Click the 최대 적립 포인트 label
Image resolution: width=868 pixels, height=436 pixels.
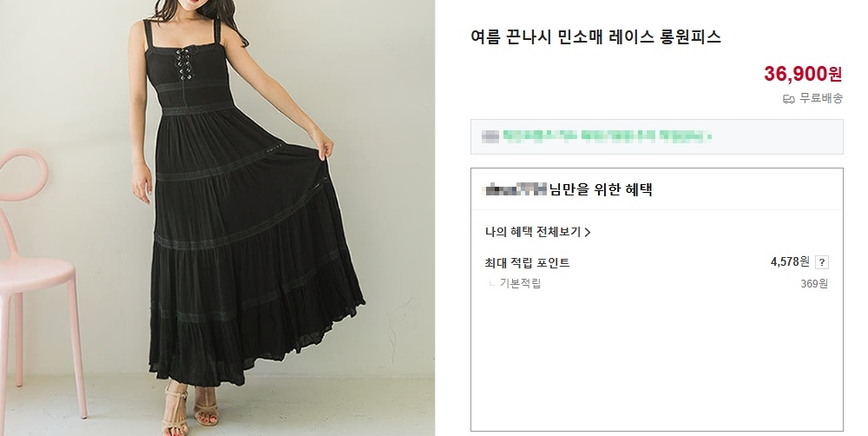(527, 262)
